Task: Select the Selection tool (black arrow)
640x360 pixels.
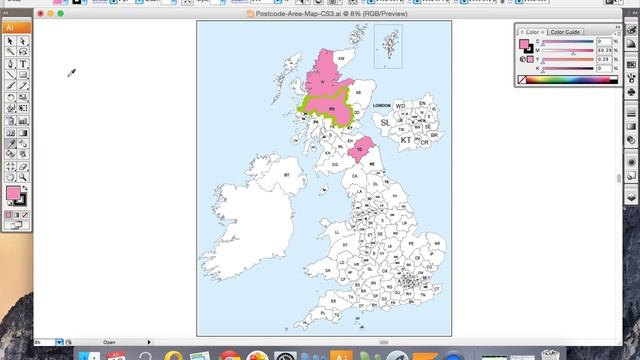Action: point(11,41)
